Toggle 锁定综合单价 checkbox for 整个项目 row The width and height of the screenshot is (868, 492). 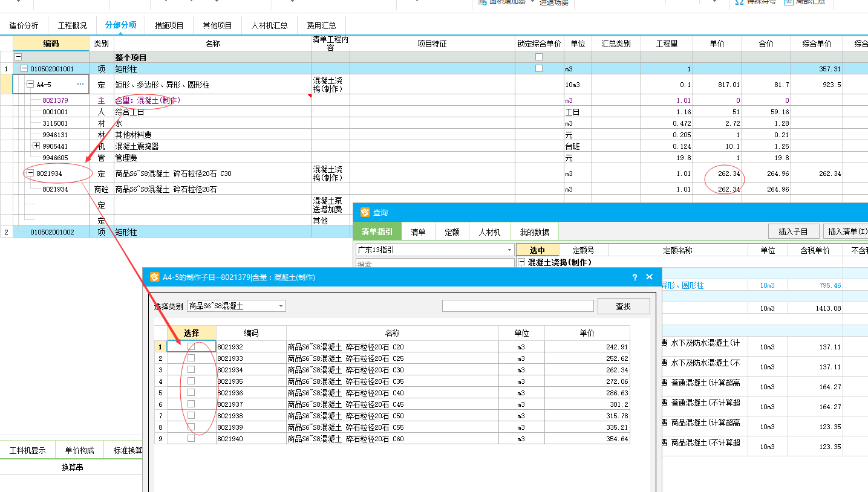point(539,57)
